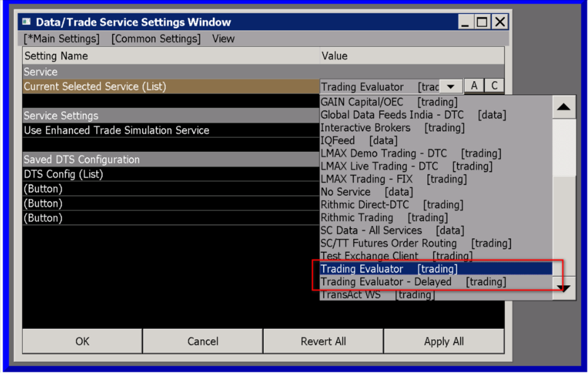Select Global Data Feeds India - DTC
The width and height of the screenshot is (588, 373).
pyautogui.click(x=436, y=115)
